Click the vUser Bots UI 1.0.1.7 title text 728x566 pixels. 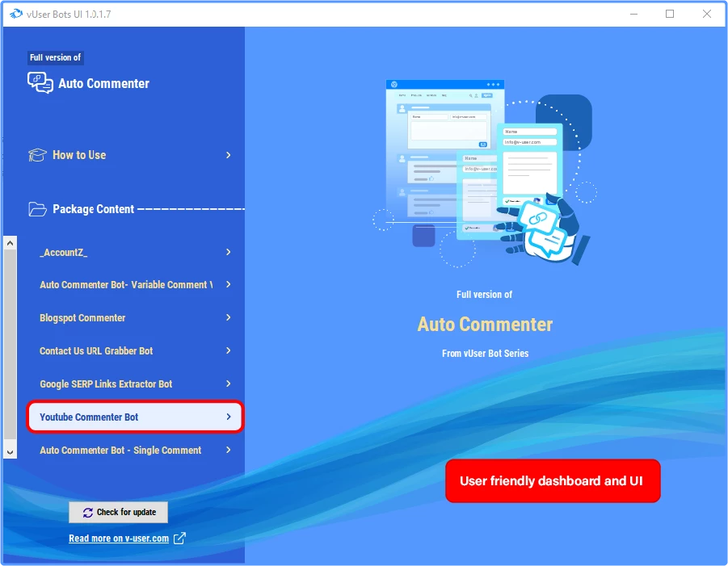(69, 15)
